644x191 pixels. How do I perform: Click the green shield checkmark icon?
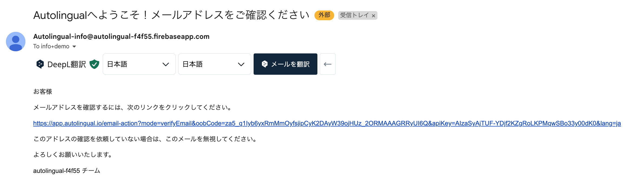(x=94, y=64)
